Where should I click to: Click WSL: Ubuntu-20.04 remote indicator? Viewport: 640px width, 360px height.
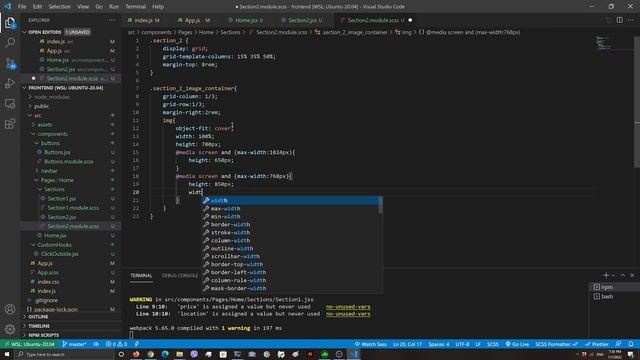[29, 344]
